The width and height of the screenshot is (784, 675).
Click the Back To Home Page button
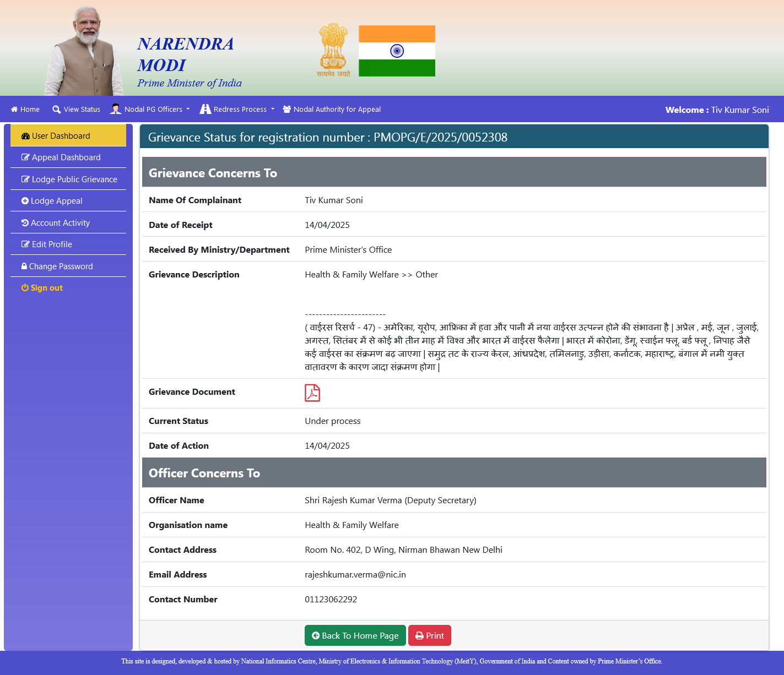(x=355, y=635)
